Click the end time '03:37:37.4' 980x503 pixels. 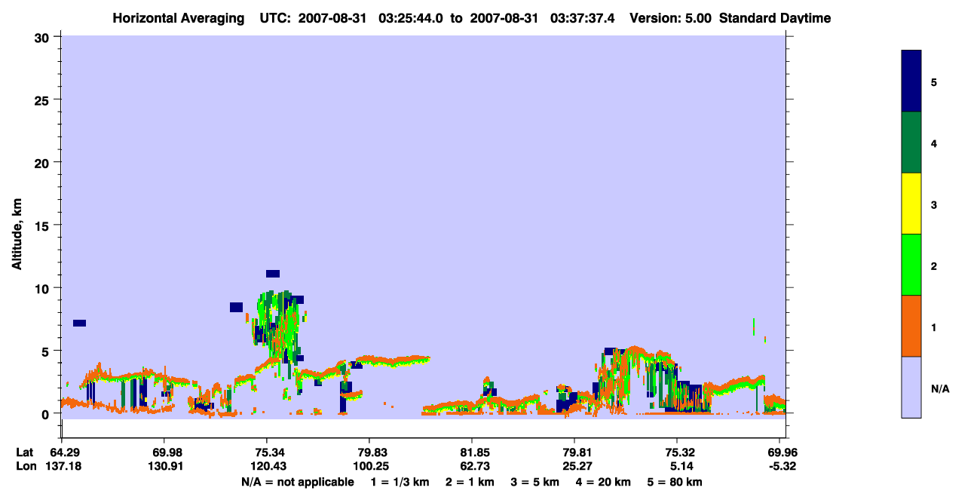click(x=582, y=18)
